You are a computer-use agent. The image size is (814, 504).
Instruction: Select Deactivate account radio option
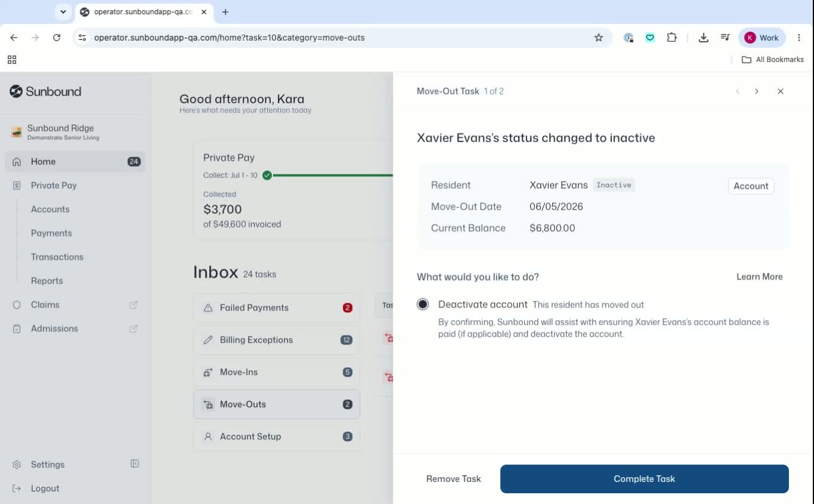point(423,305)
